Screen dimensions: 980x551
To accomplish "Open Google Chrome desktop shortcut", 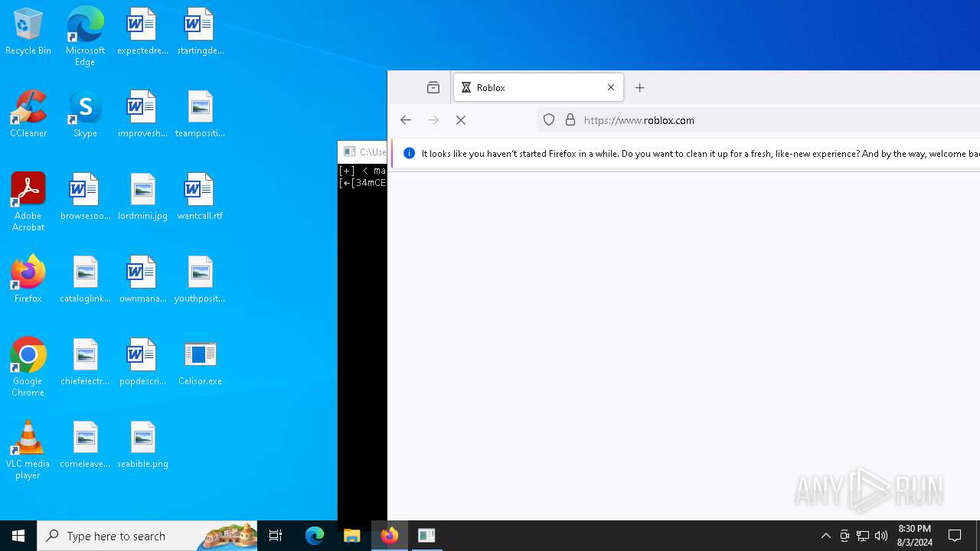I will tap(28, 367).
